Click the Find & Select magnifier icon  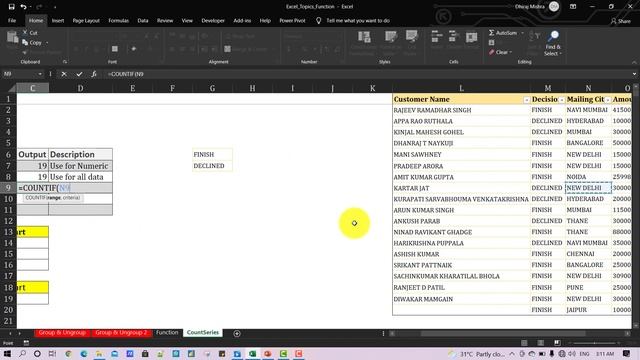(553, 36)
